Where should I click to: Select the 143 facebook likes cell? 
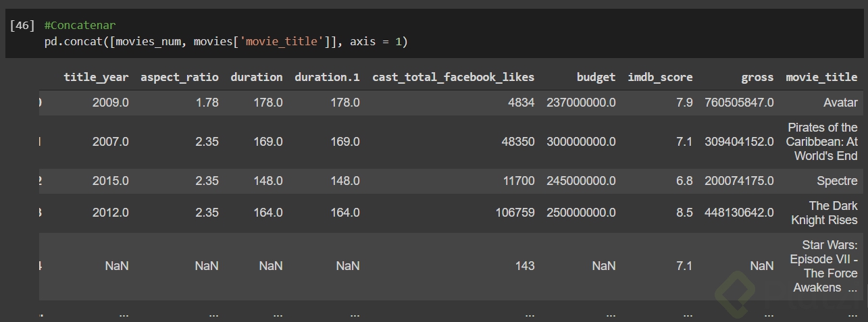[x=525, y=266]
